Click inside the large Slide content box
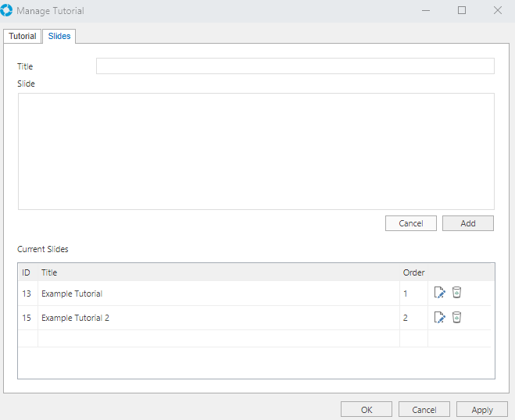This screenshot has height=420, width=515. [256, 151]
